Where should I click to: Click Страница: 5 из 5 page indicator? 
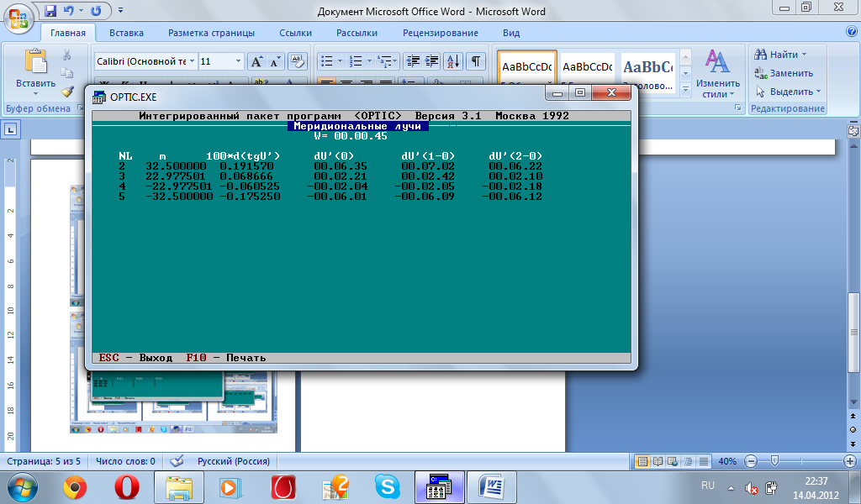pos(44,461)
